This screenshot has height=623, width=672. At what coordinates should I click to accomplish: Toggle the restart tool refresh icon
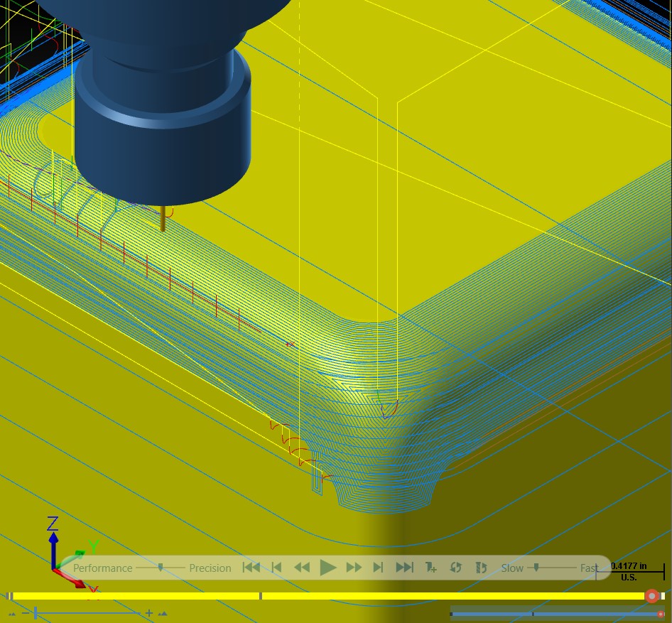pos(481,568)
